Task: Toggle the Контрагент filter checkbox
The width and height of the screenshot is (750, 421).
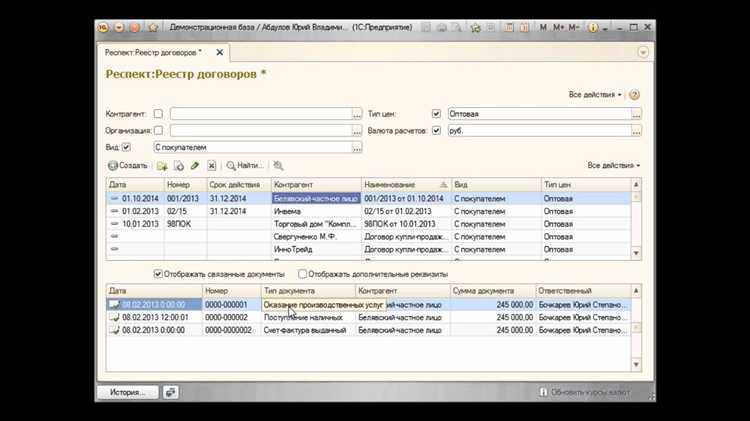Action: pyautogui.click(x=158, y=114)
